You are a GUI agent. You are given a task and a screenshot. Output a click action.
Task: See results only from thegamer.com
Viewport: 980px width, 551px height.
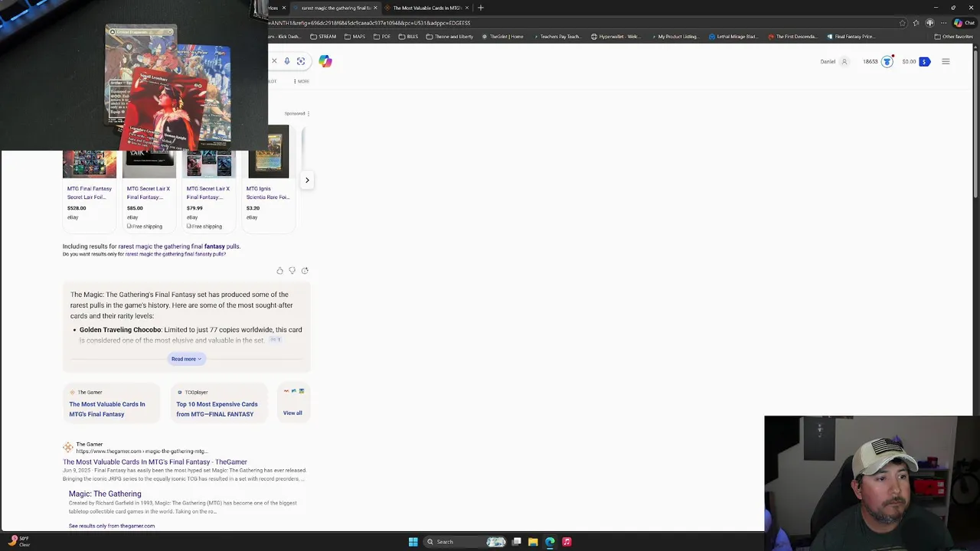tap(112, 526)
